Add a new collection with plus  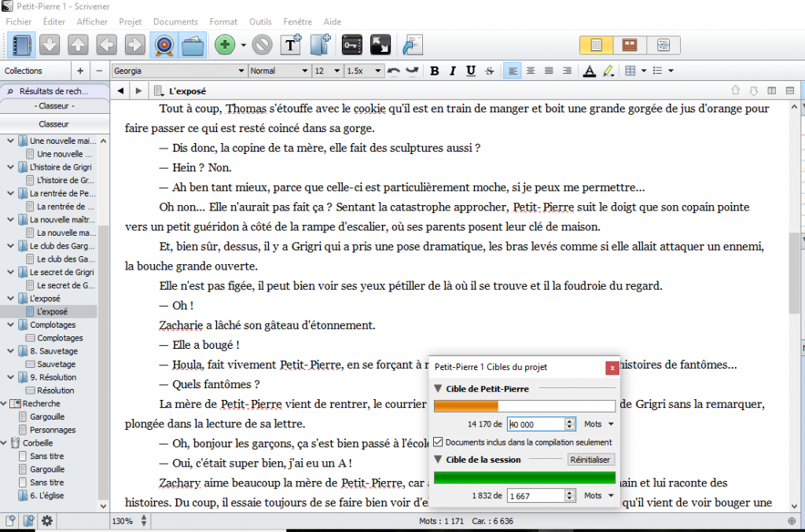pos(80,71)
